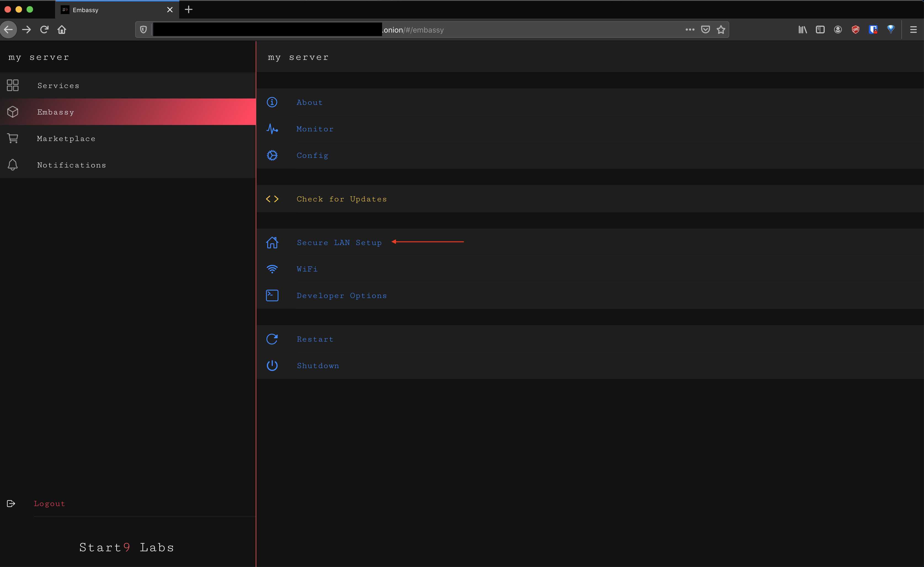Click the Check for Updates code icon
Image resolution: width=924 pixels, height=567 pixels.
[x=272, y=199]
